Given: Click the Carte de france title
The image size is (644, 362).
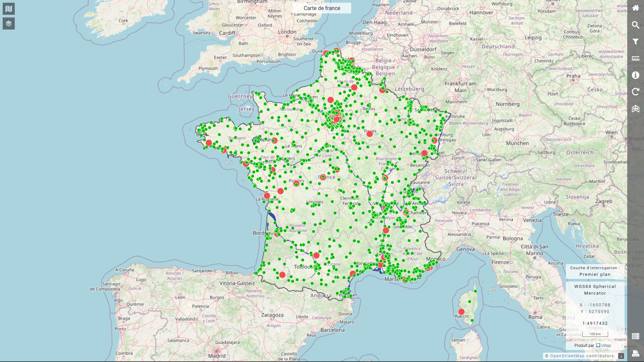Looking at the screenshot, I should [x=322, y=8].
